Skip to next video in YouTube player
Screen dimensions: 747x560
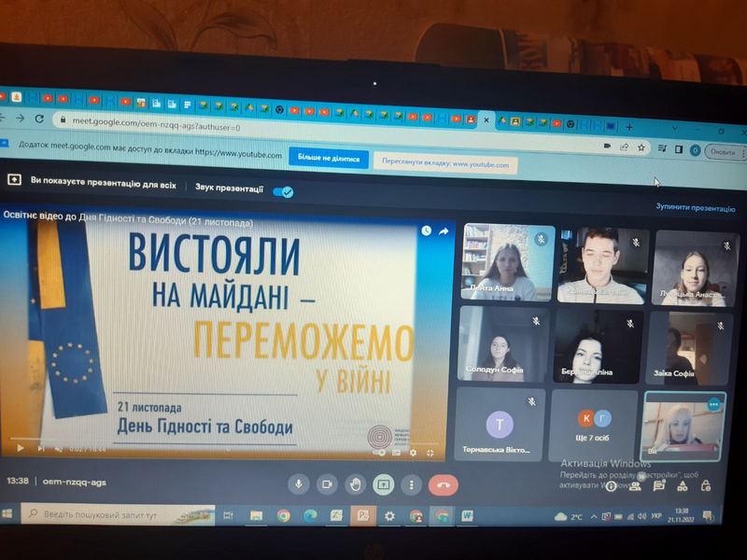coord(41,448)
